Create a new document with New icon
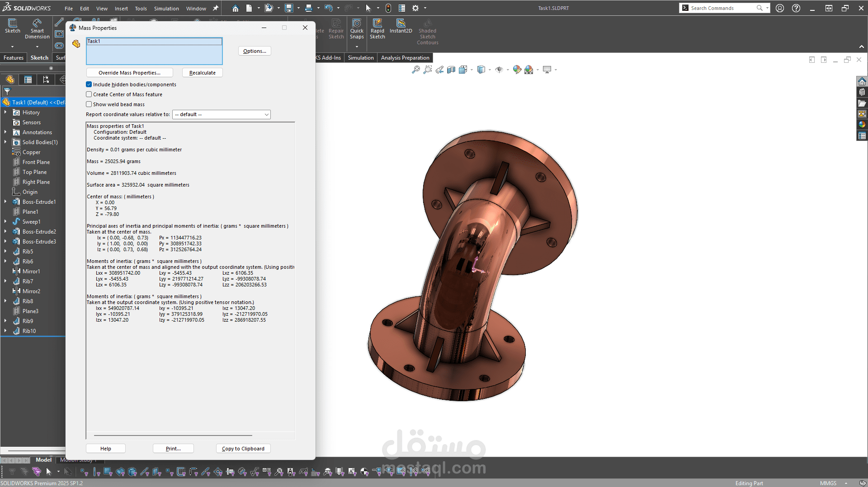The width and height of the screenshot is (868, 487). [249, 8]
